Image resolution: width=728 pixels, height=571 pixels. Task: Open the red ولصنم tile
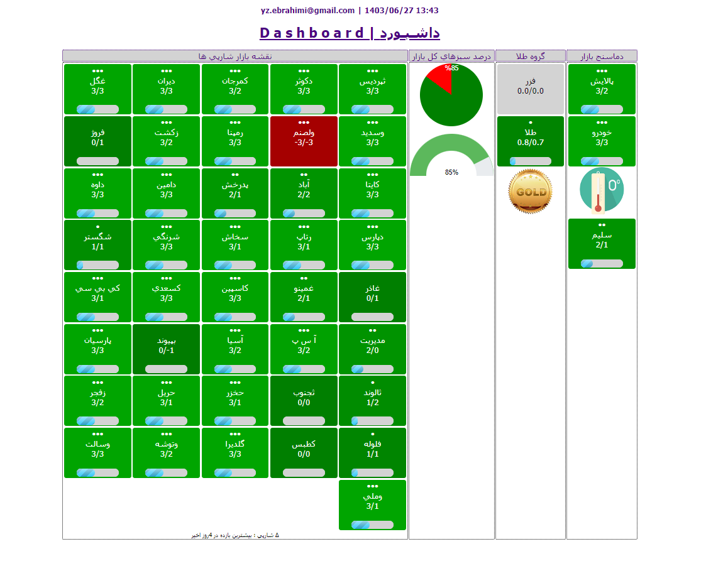click(x=304, y=141)
